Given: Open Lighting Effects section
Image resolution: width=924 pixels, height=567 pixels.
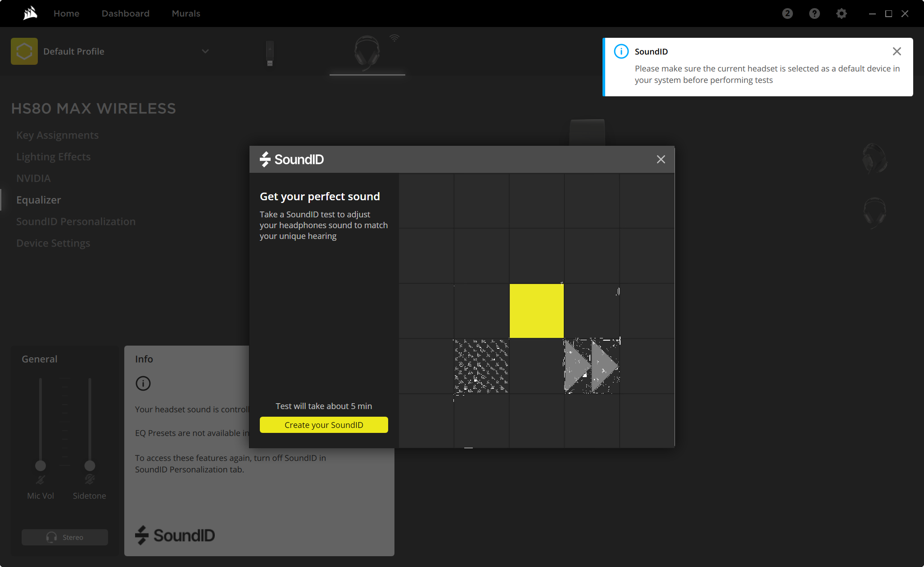Looking at the screenshot, I should pyautogui.click(x=53, y=157).
